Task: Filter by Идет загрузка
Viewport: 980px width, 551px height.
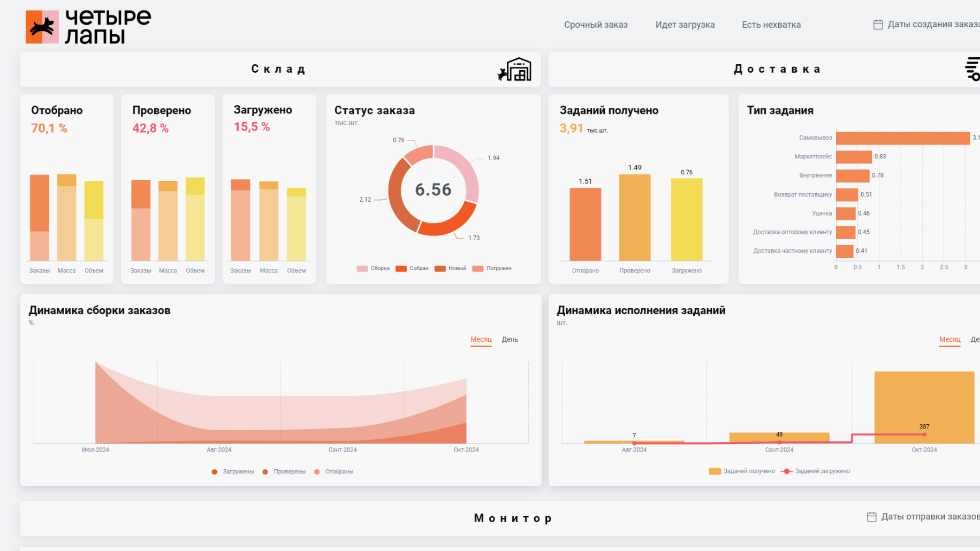Action: coord(685,25)
